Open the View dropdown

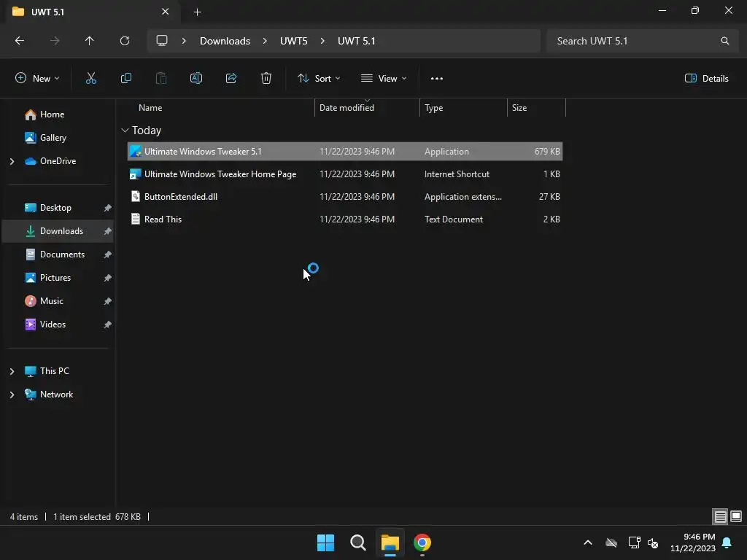tap(384, 79)
